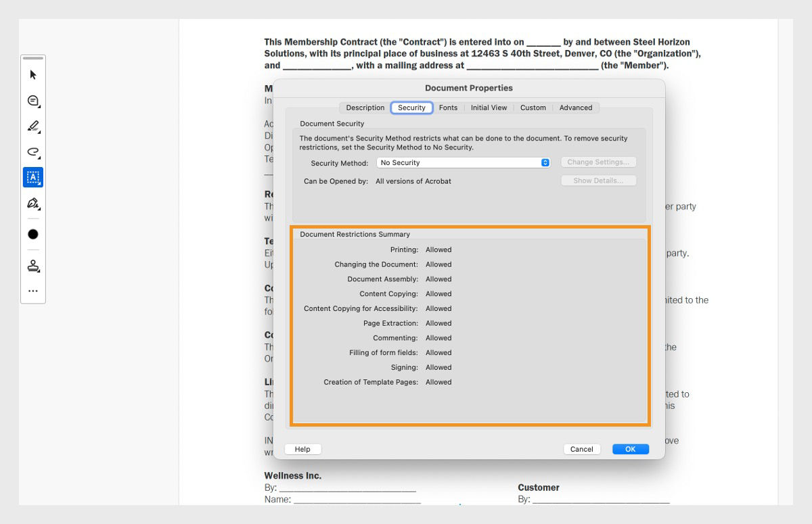Choose the signature pen tool
Screen dimensions: 812x524
(x=32, y=203)
